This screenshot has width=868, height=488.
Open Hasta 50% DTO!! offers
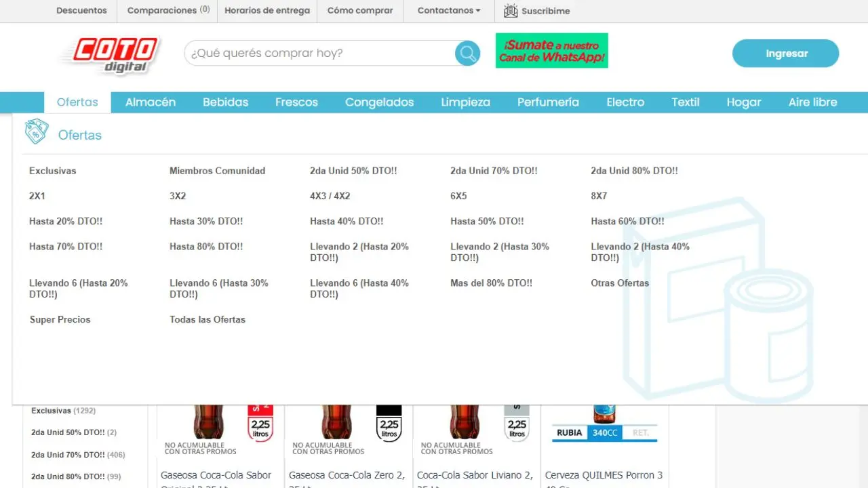(487, 221)
